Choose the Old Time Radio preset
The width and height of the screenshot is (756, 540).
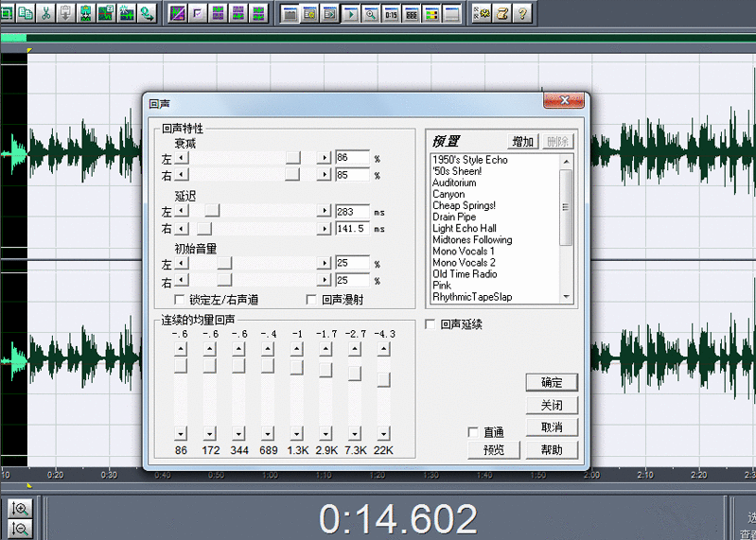[x=465, y=274]
